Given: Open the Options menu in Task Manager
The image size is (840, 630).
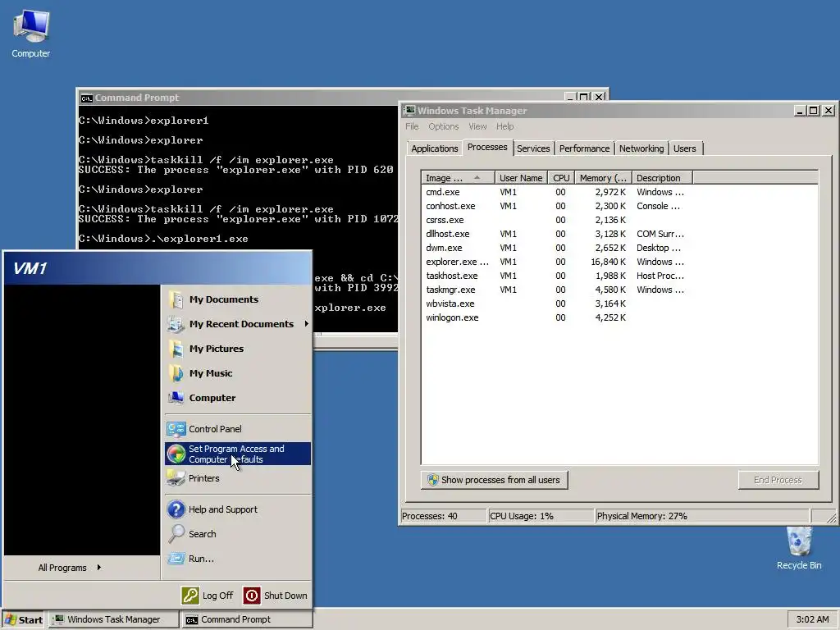Looking at the screenshot, I should [444, 126].
